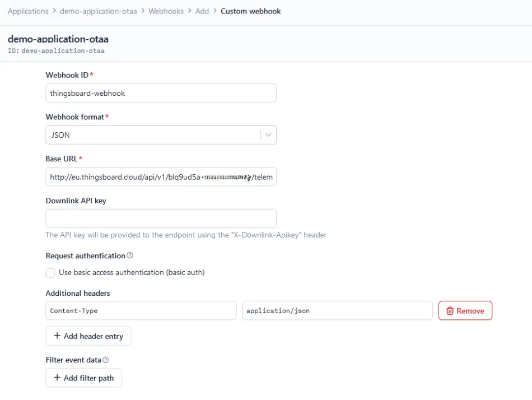532x400 pixels.
Task: Click the plus icon for Add filter path
Action: pyautogui.click(x=57, y=378)
